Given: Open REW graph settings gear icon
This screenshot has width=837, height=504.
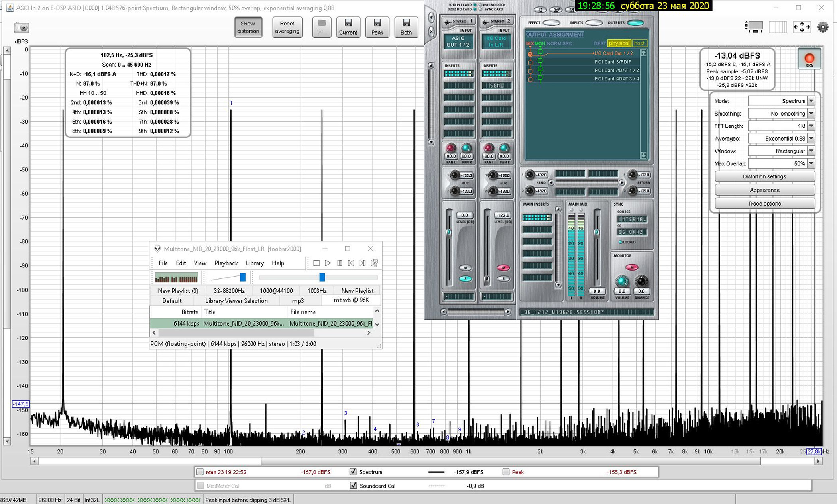Looking at the screenshot, I should pyautogui.click(x=823, y=27).
